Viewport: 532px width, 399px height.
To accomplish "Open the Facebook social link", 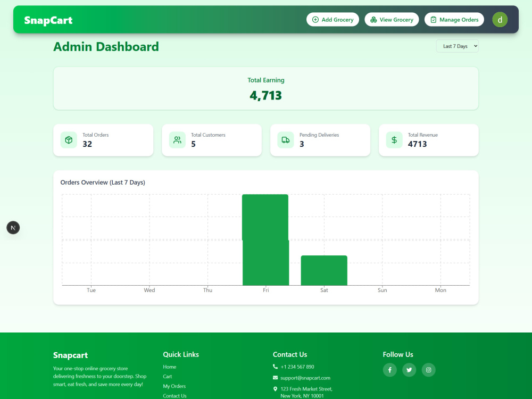I will click(390, 370).
